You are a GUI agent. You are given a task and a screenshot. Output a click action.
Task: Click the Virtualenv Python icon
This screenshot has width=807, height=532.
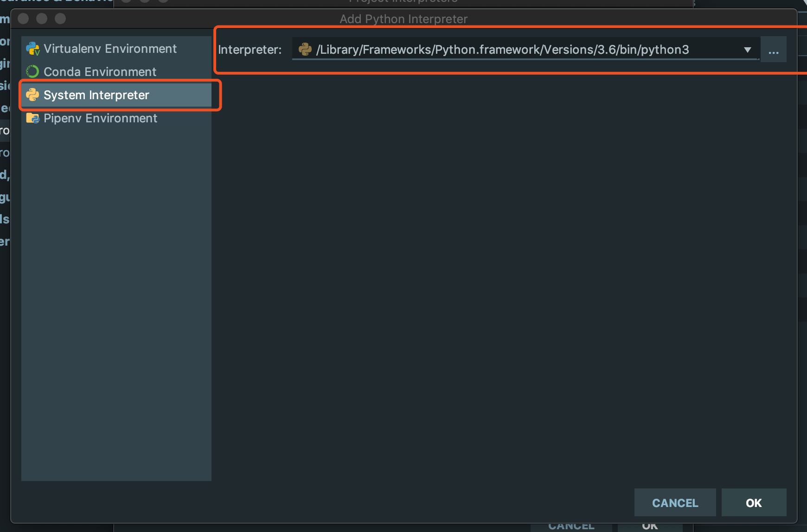pos(32,49)
